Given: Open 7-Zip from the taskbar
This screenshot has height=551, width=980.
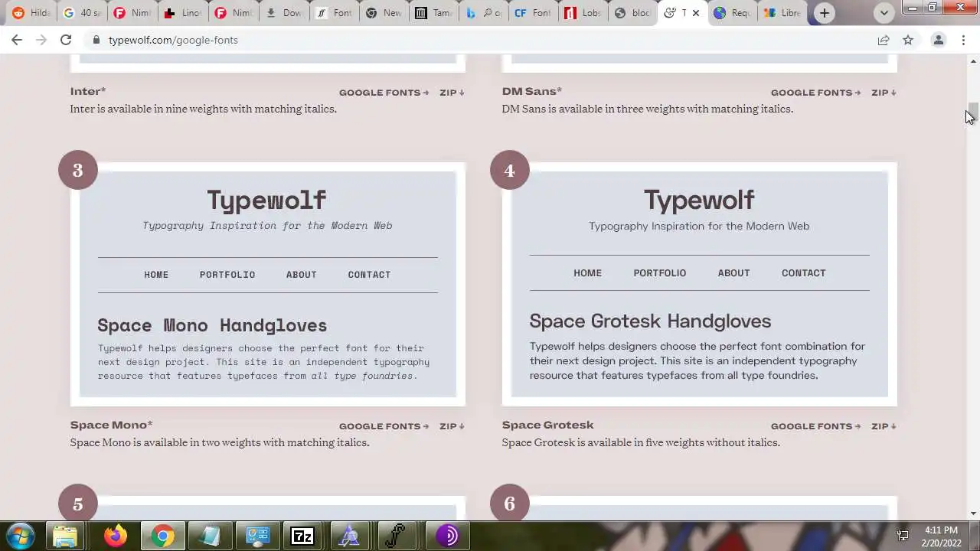Looking at the screenshot, I should 302,536.
